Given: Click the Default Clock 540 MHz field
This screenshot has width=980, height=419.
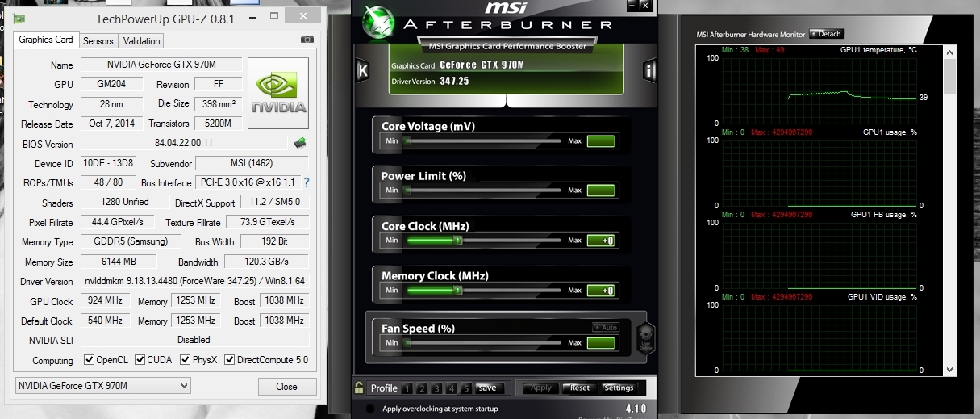Looking at the screenshot, I should 106,321.
